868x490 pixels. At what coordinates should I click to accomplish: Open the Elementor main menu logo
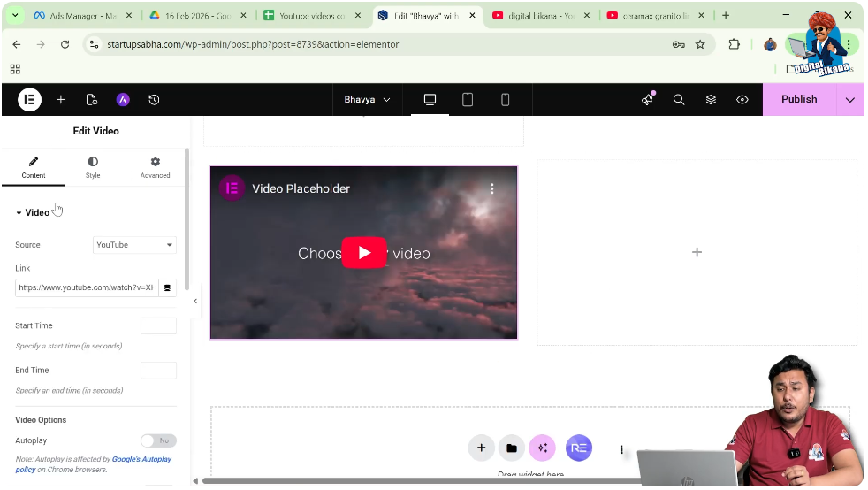tap(29, 100)
